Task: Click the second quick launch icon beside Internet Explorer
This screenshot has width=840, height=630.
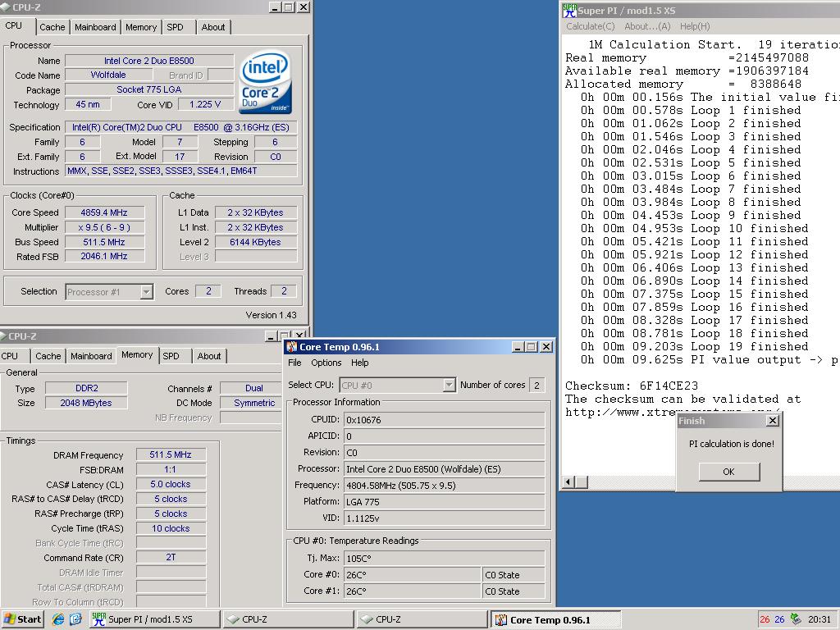Action: 75,619
